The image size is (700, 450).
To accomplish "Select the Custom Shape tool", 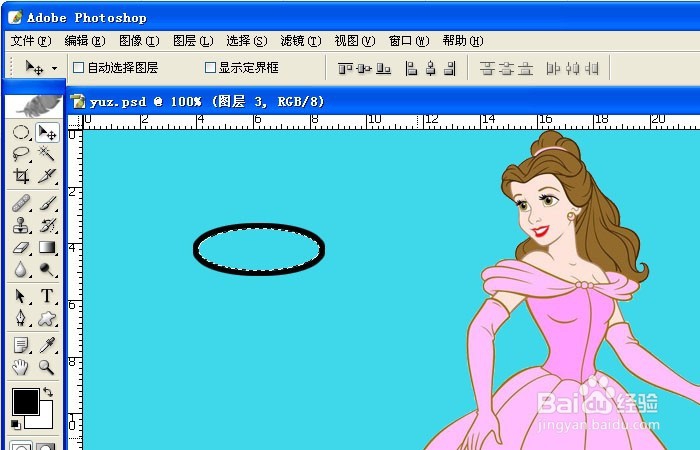I will coord(47,318).
